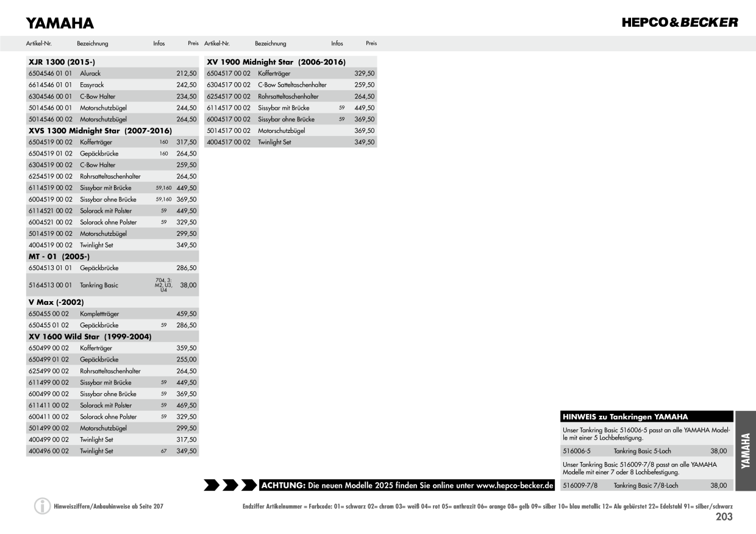Click the info code 59,160 in row 6004519
The height and width of the screenshot is (534, 756).
(163, 199)
